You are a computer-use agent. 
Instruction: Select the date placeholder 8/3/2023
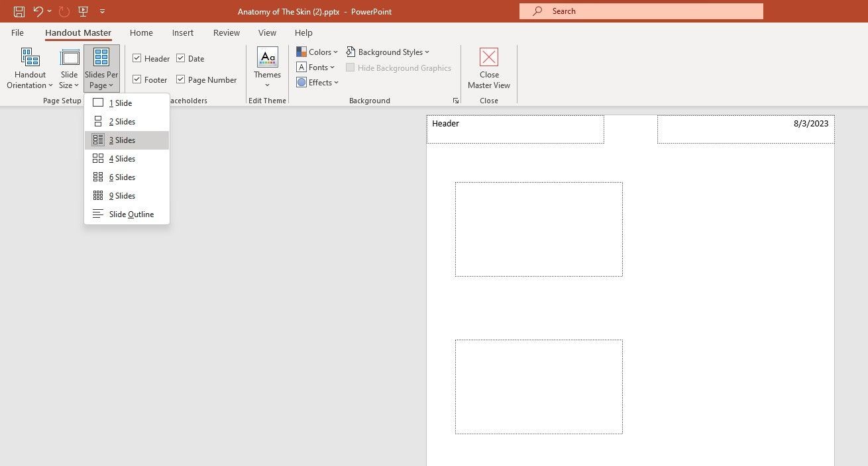pyautogui.click(x=746, y=129)
